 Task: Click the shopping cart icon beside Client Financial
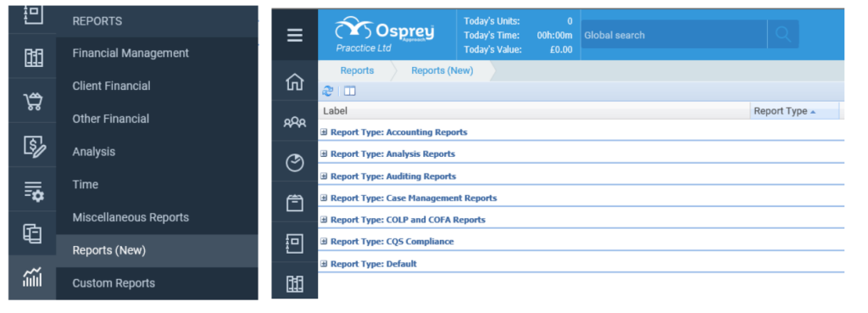[x=33, y=102]
